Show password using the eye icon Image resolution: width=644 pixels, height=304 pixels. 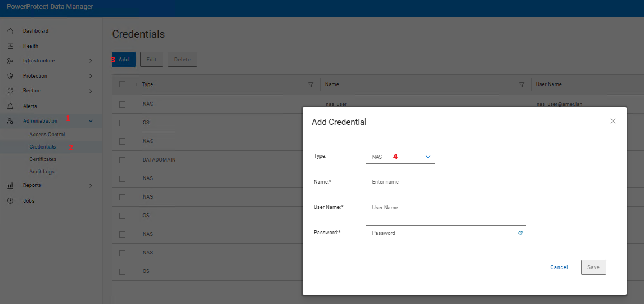pyautogui.click(x=520, y=233)
